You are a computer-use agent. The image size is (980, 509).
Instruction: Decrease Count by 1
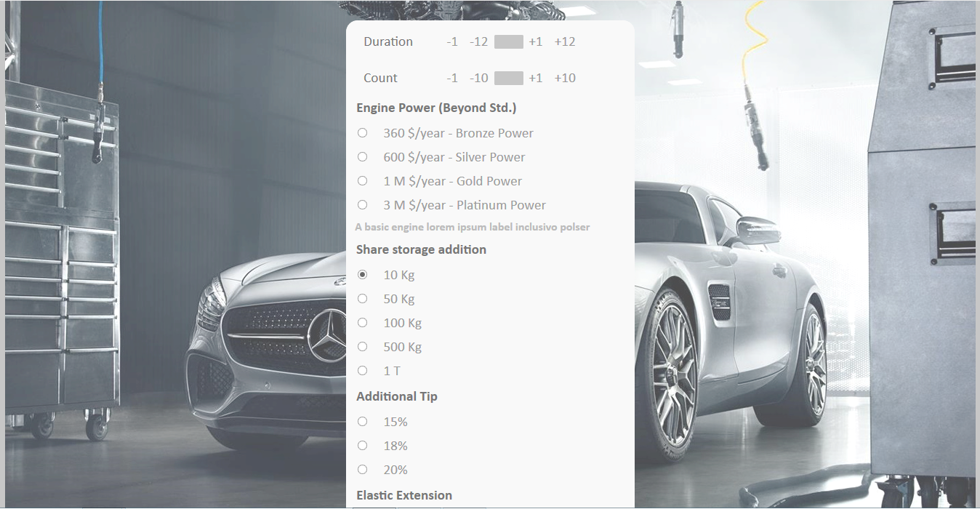[452, 78]
